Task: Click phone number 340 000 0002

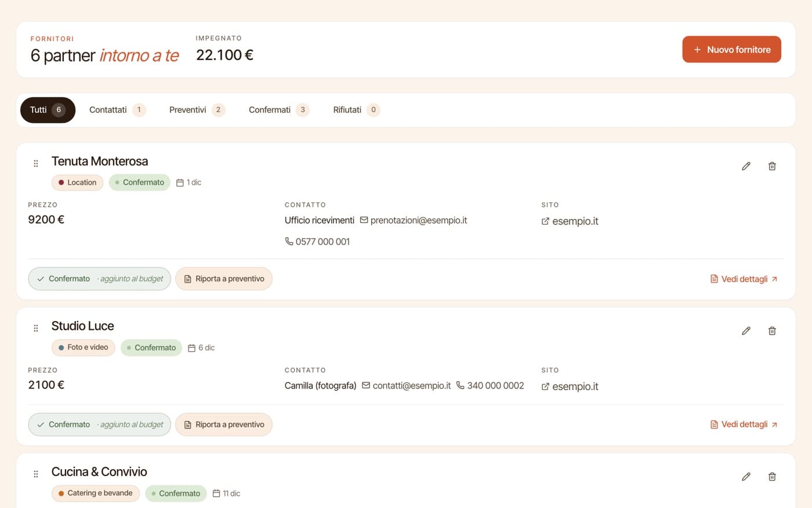Action: (490, 385)
